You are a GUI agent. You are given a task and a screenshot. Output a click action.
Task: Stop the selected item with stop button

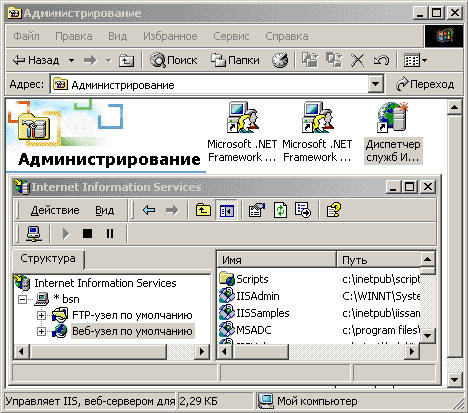(87, 233)
